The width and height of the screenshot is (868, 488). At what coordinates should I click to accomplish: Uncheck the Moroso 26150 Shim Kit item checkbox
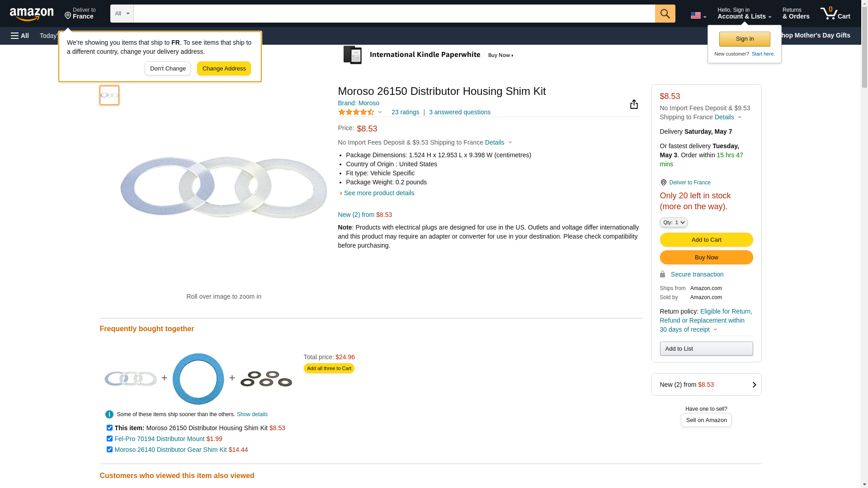[109, 427]
